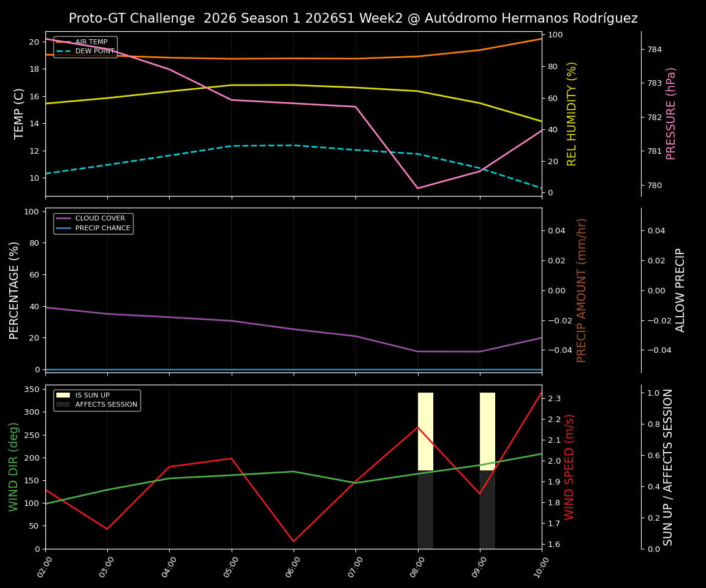Select the pink PRESSURE axis label
Image resolution: width=706 pixels, height=588 pixels.
click(x=672, y=113)
